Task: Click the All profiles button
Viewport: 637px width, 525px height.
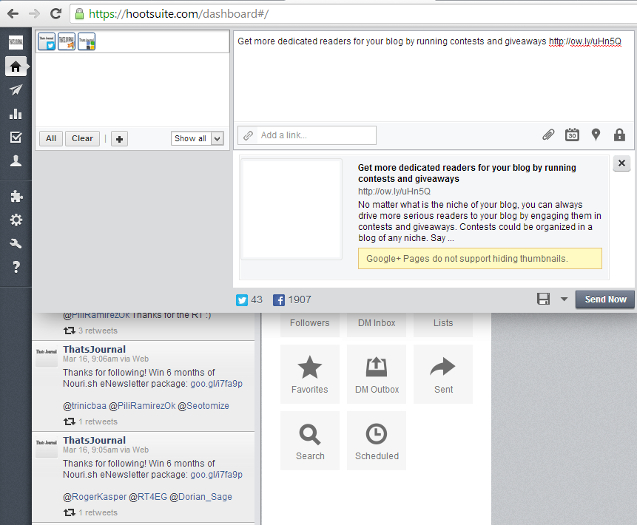Action: (x=51, y=139)
